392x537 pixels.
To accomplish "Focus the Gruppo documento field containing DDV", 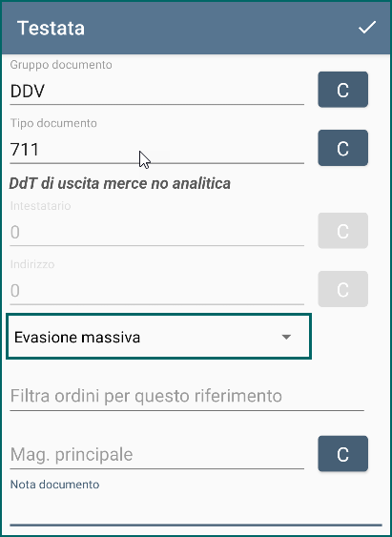I will [156, 92].
